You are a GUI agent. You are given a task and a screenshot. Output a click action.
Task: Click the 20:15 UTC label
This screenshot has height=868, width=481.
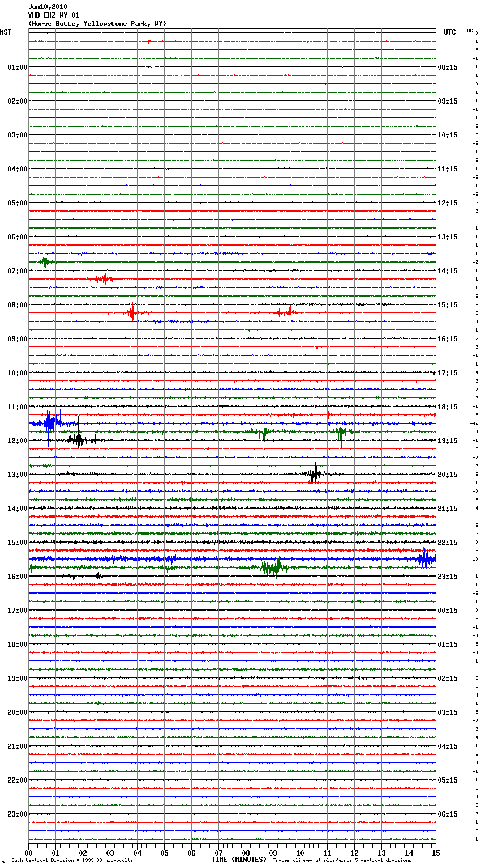448,475
